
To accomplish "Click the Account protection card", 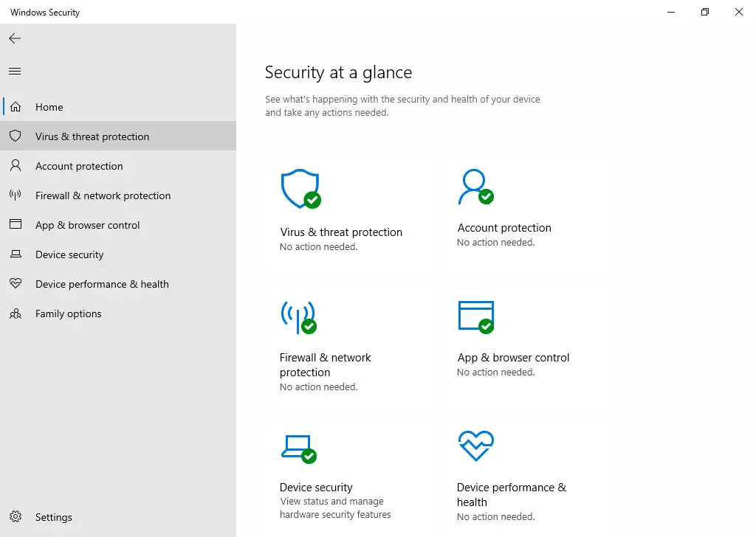I will click(x=527, y=214).
